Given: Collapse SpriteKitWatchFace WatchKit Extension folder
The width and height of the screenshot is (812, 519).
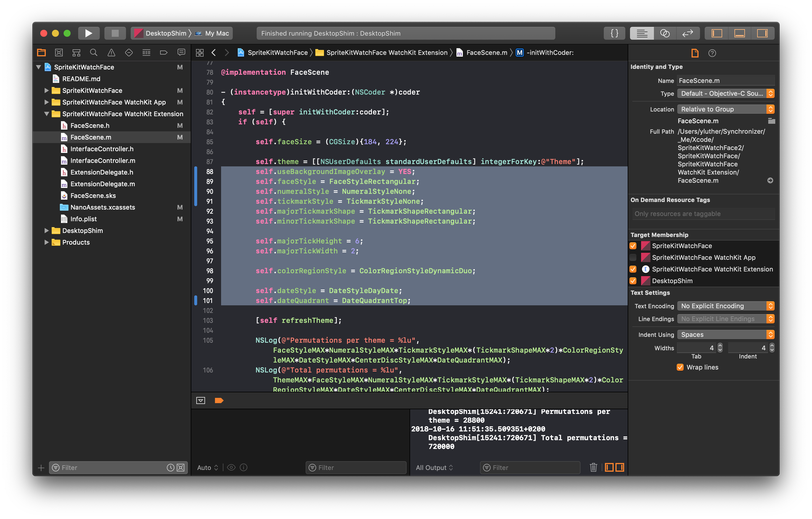Looking at the screenshot, I should (x=47, y=114).
